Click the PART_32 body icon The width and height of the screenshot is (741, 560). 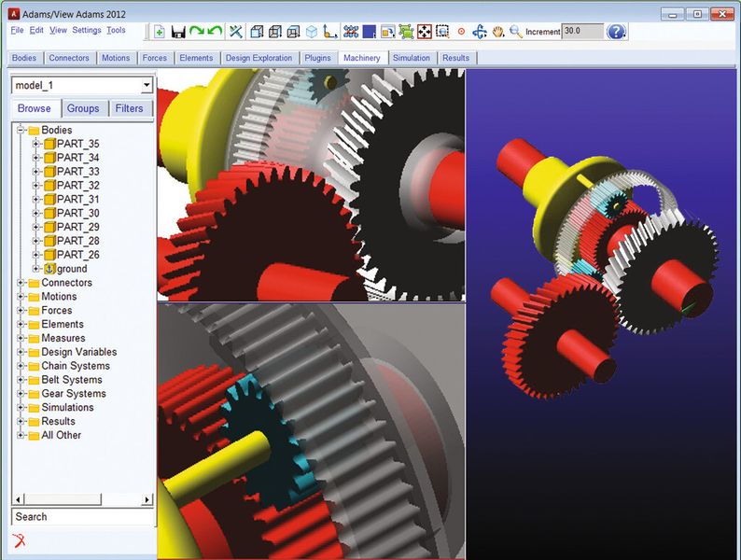pyautogui.click(x=49, y=185)
